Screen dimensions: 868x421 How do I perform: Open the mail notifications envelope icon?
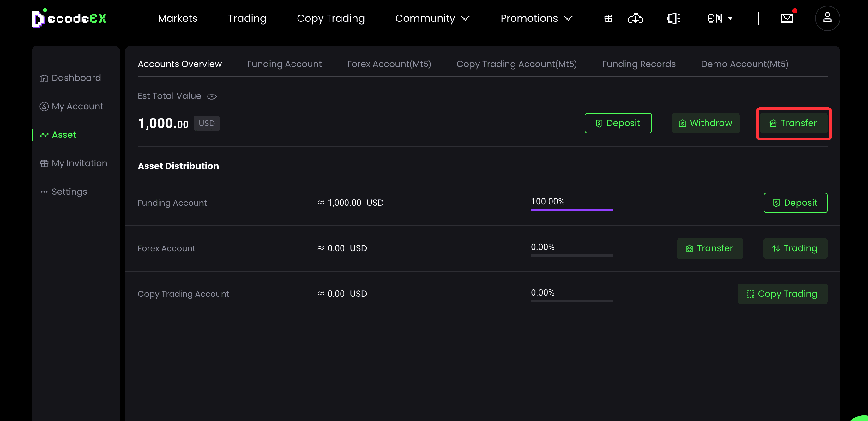tap(787, 18)
